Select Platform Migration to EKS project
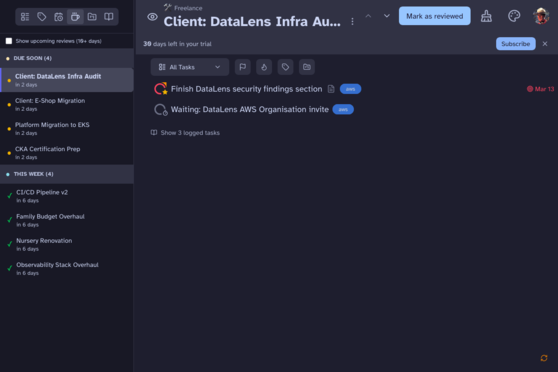This screenshot has width=558, height=372. [x=67, y=129]
